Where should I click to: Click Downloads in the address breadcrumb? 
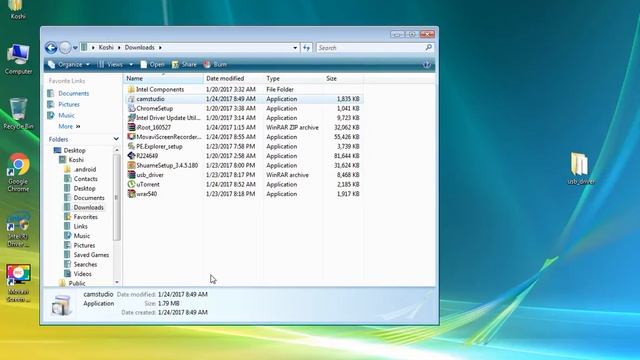point(140,48)
